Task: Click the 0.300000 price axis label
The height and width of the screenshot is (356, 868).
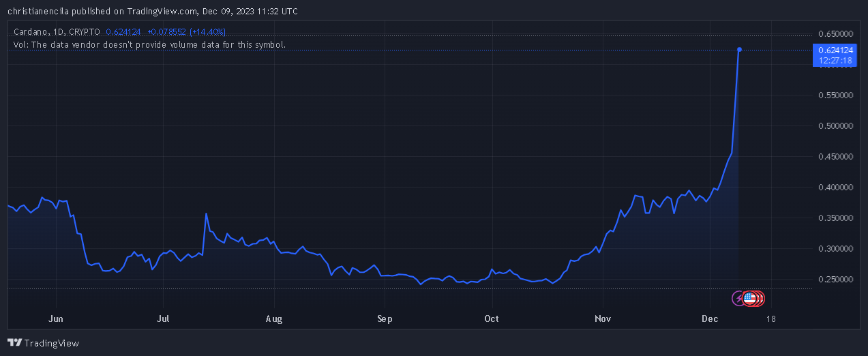Action: (x=835, y=248)
